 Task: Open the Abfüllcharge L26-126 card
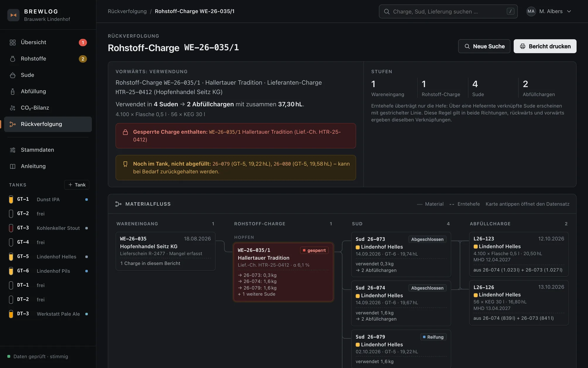[x=519, y=303]
